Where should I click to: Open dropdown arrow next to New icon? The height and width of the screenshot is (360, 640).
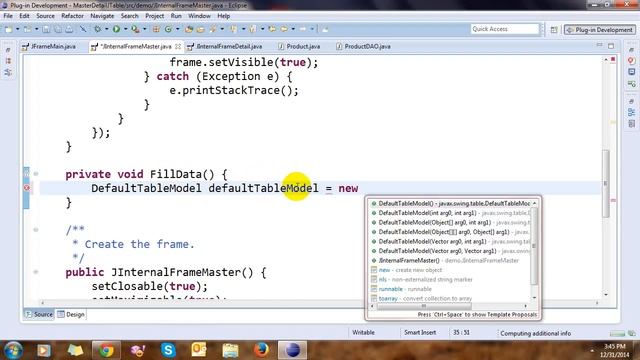tap(17, 29)
